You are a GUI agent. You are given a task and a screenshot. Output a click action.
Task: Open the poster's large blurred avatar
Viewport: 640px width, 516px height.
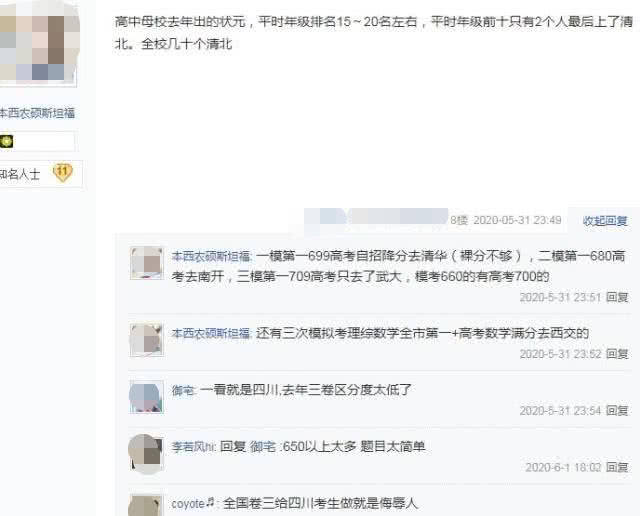(x=38, y=43)
